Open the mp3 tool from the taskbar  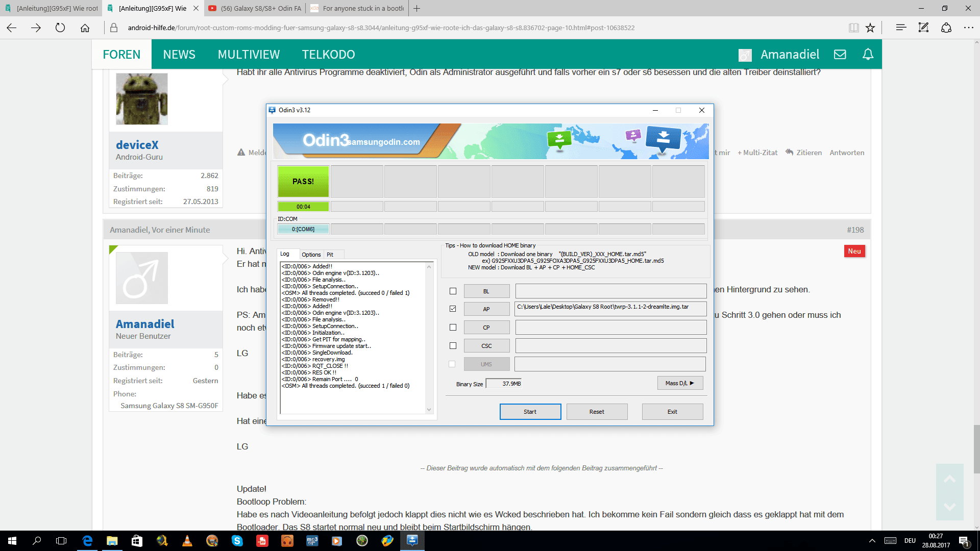coord(312,541)
